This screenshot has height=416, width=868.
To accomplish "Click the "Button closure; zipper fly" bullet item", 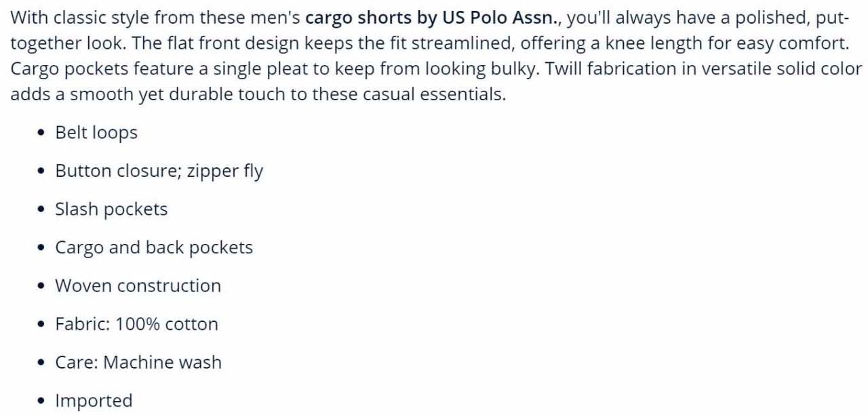I will [x=159, y=171].
